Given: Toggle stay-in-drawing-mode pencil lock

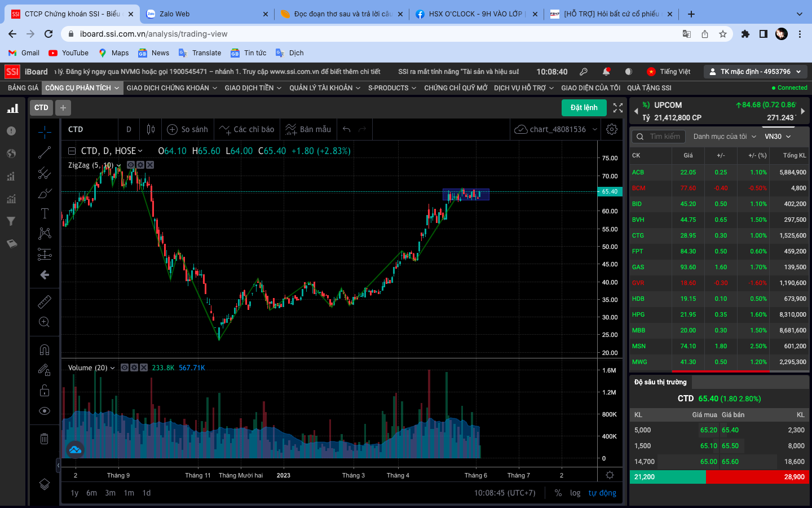Looking at the screenshot, I should (45, 370).
